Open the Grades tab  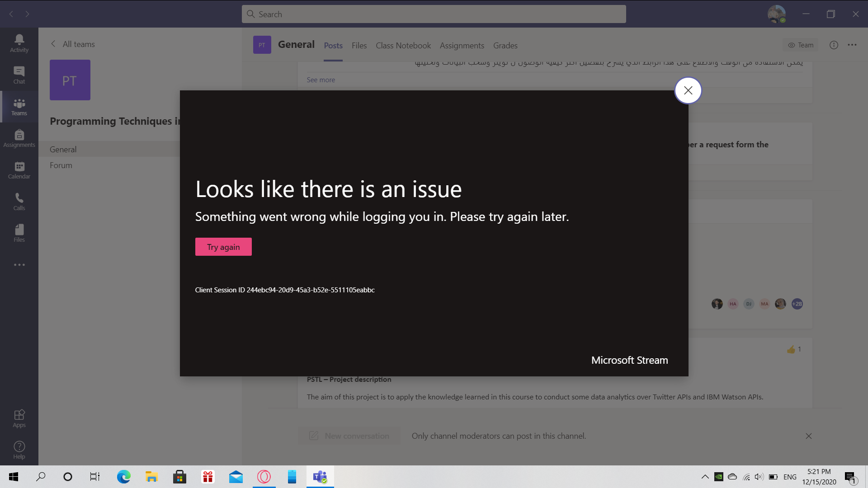pos(505,46)
